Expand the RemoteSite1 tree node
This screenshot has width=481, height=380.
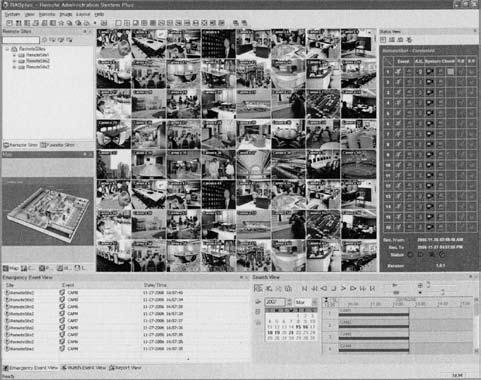[14, 55]
